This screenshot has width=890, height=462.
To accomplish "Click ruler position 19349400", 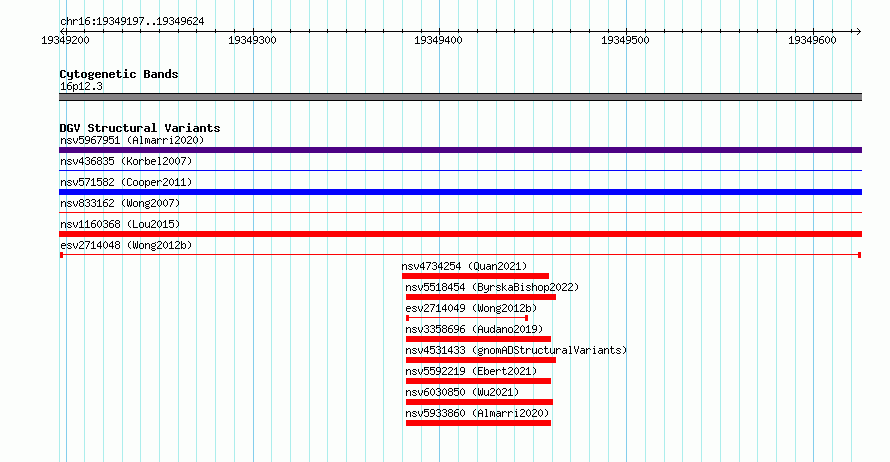I will coord(438,40).
